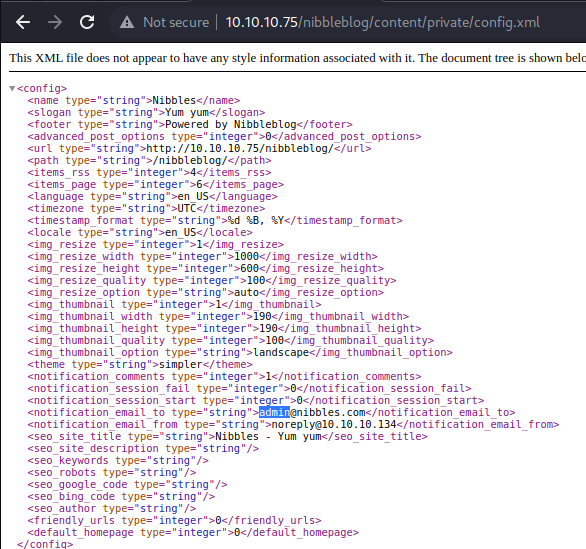Click the img_resize_quality line

pyautogui.click(x=212, y=280)
